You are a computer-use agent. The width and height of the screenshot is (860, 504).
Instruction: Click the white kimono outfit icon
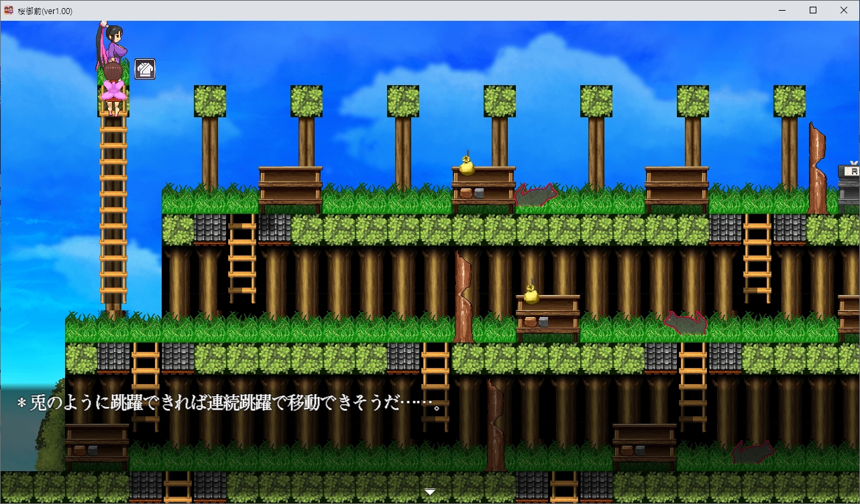(145, 69)
